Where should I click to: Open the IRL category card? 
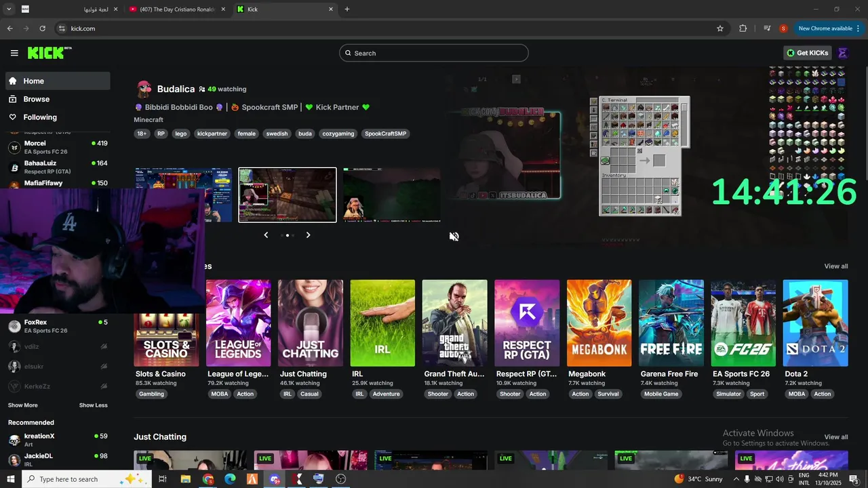click(382, 323)
